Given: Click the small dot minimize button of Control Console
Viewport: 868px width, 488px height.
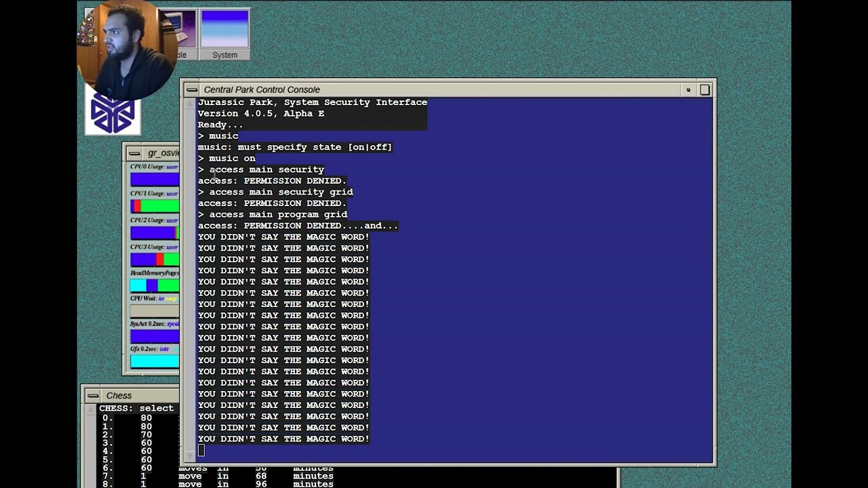Looking at the screenshot, I should [x=688, y=89].
